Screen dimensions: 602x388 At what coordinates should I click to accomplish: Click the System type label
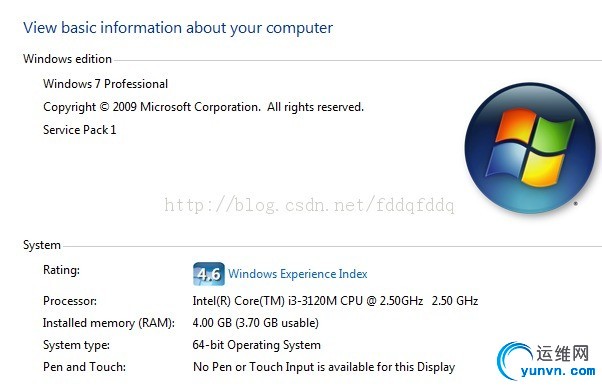coord(76,345)
